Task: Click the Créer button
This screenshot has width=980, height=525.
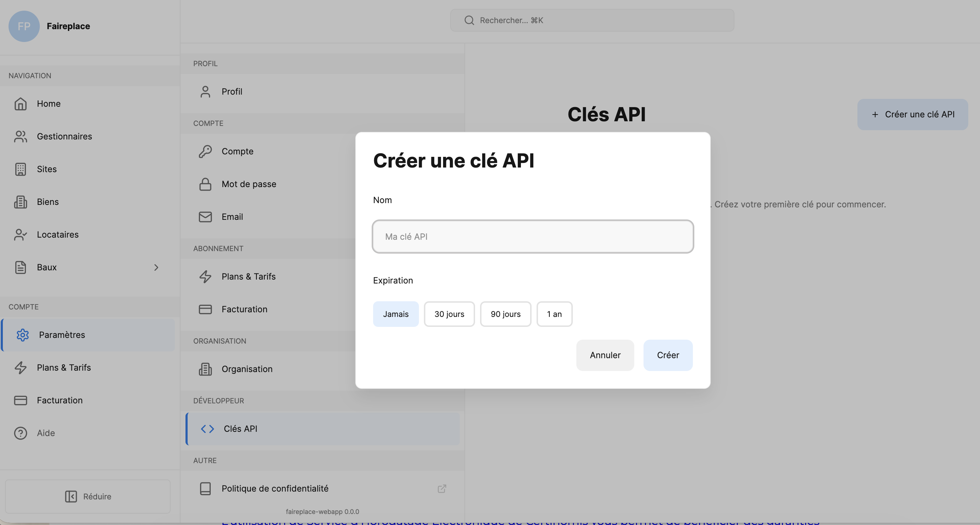Action: click(x=668, y=355)
